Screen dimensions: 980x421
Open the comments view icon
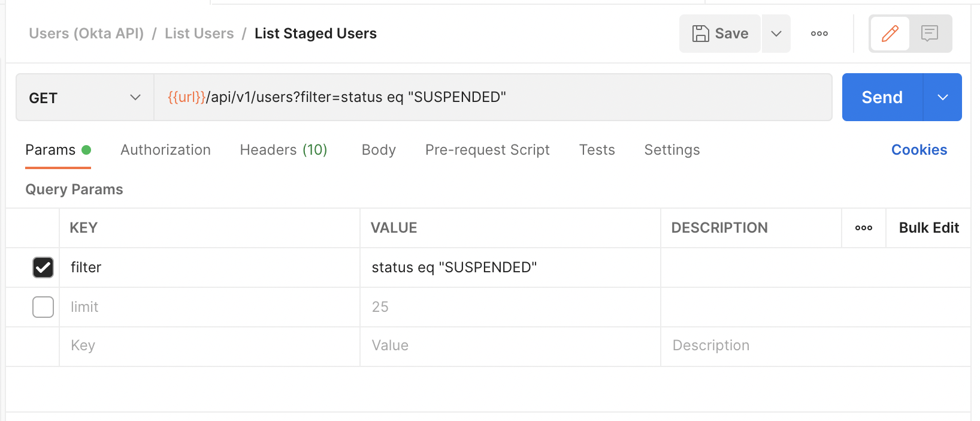coord(929,34)
